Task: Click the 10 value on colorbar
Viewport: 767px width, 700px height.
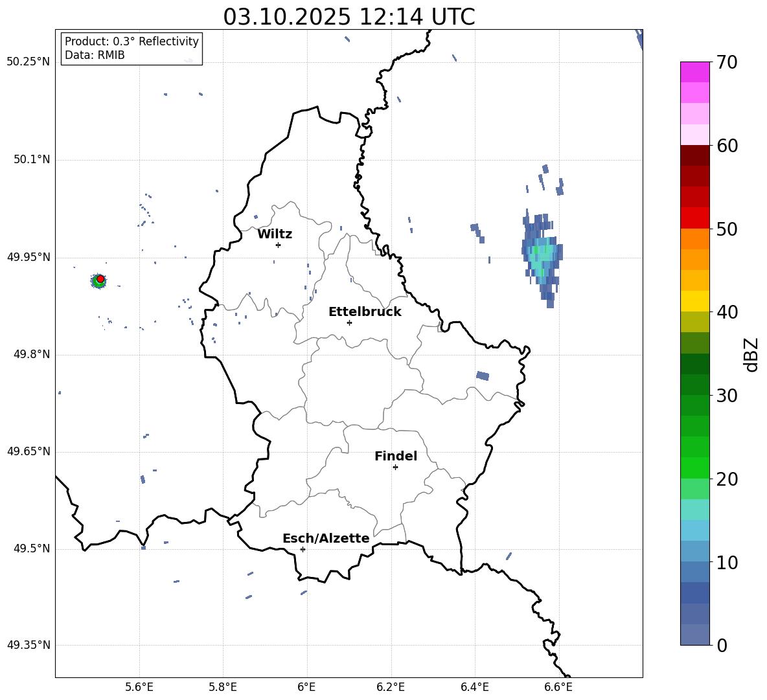Action: pos(726,562)
